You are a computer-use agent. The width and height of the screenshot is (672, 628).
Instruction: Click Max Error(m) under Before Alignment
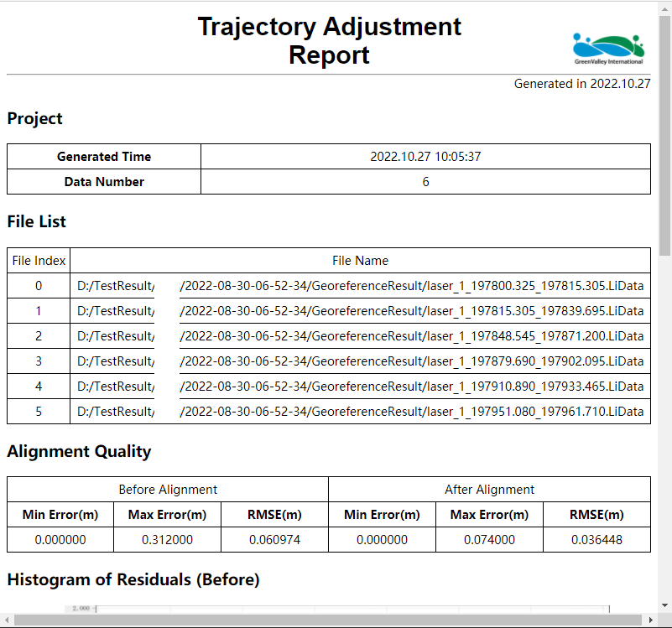pyautogui.click(x=167, y=515)
